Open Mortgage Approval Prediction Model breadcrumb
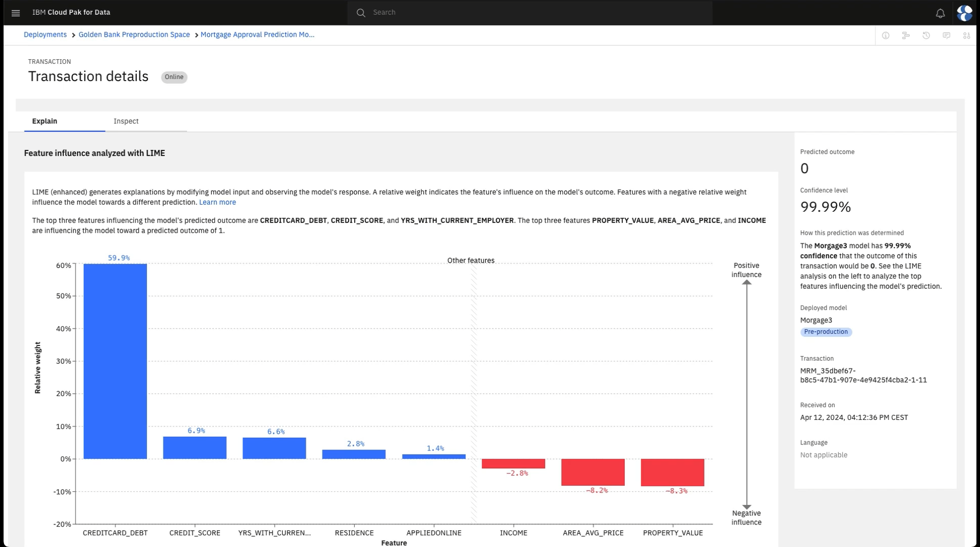Screen dimensions: 980x547 tap(257, 34)
